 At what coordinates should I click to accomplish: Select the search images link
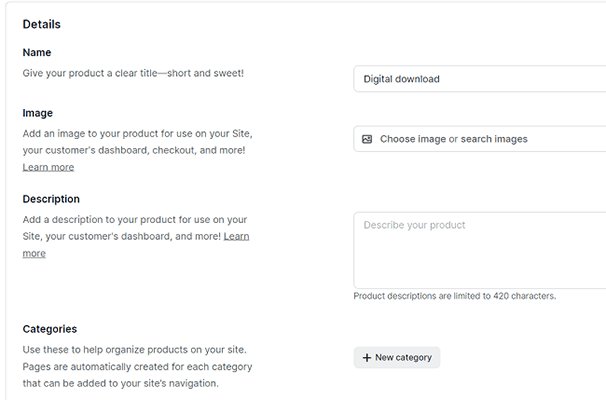click(494, 139)
